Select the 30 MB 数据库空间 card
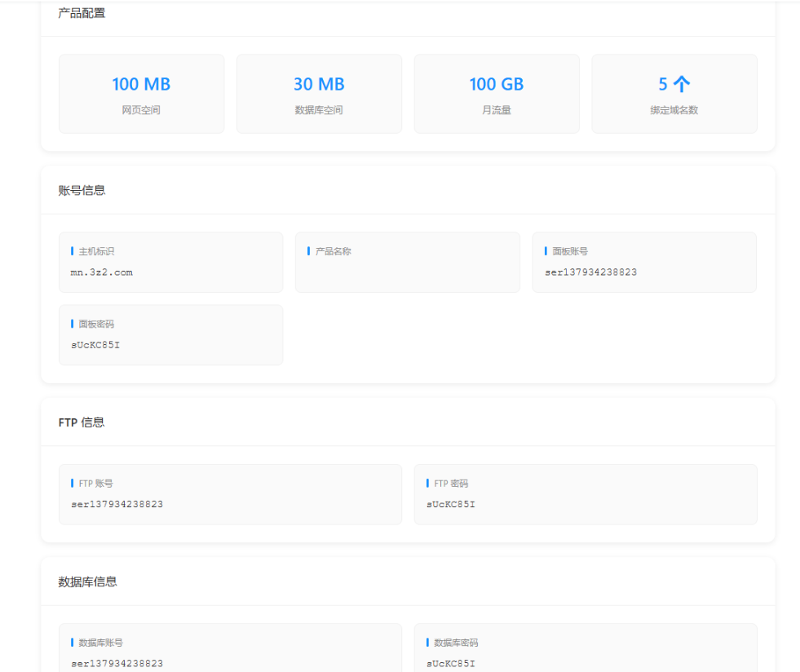800x672 pixels. tap(319, 94)
